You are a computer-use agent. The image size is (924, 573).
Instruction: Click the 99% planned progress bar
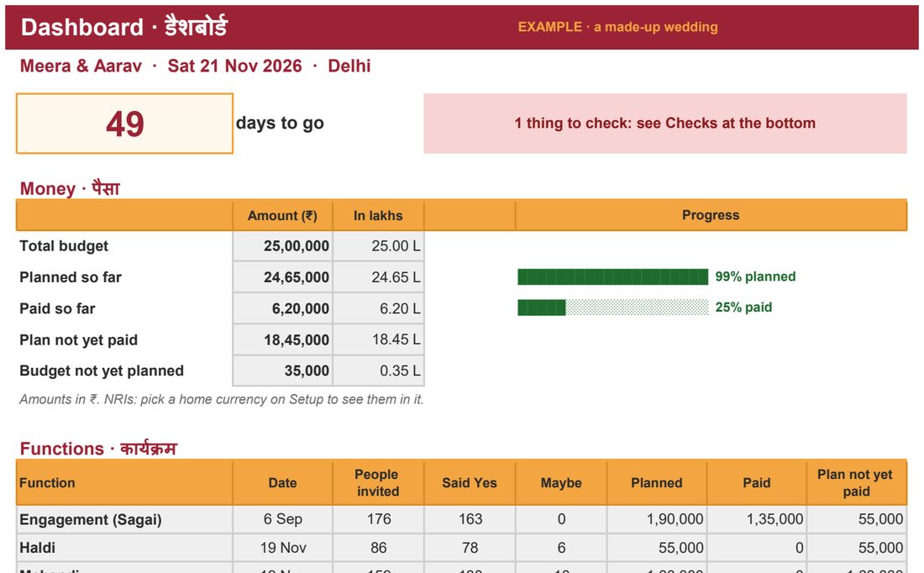613,276
